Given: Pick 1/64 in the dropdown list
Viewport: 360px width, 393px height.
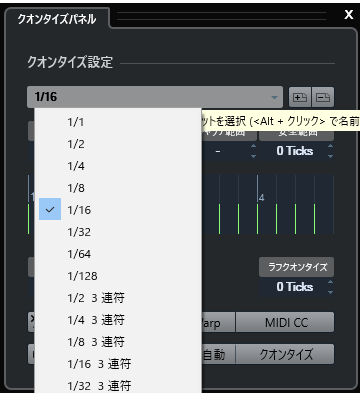Looking at the screenshot, I should [118, 254].
